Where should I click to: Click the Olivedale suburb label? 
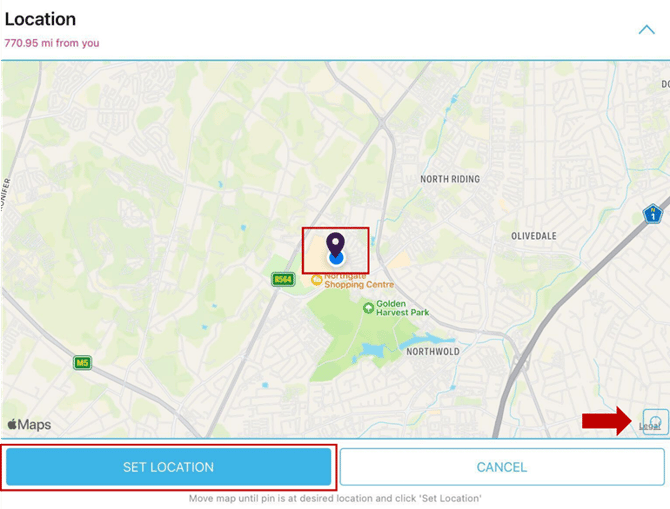(x=534, y=236)
